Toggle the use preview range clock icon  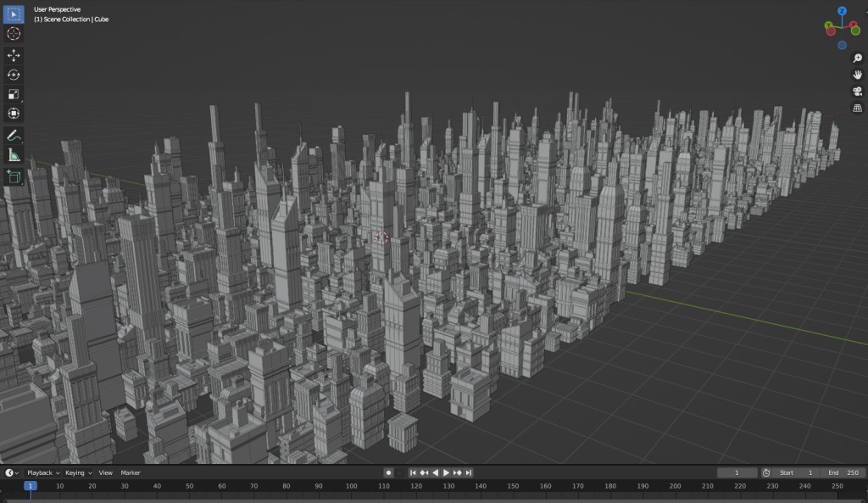[x=766, y=472]
